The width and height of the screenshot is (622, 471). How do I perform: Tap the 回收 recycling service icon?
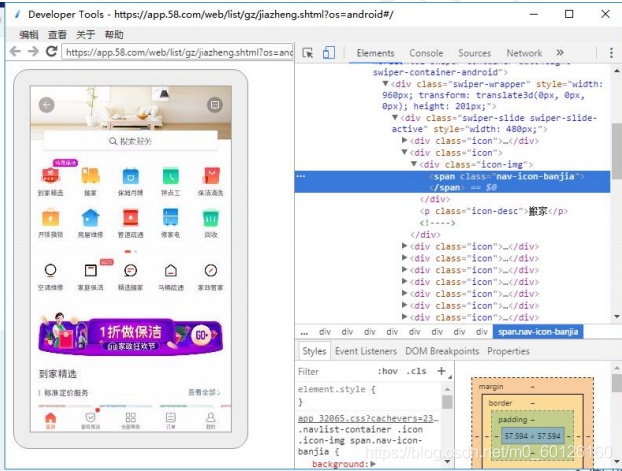[211, 220]
